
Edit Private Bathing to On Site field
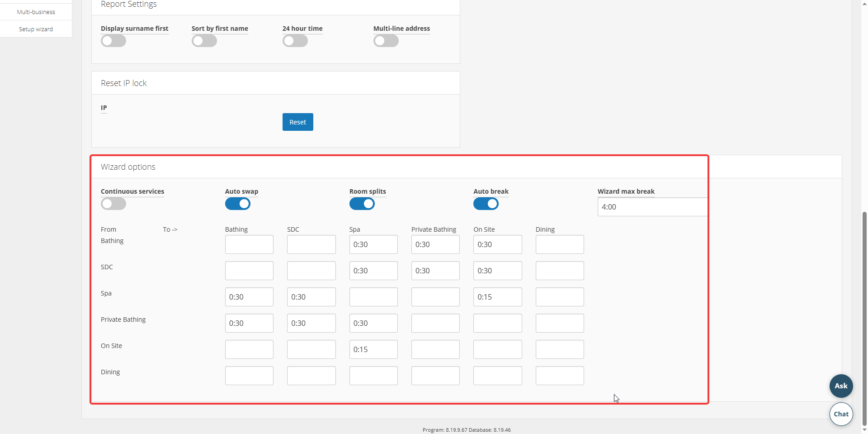coord(498,323)
